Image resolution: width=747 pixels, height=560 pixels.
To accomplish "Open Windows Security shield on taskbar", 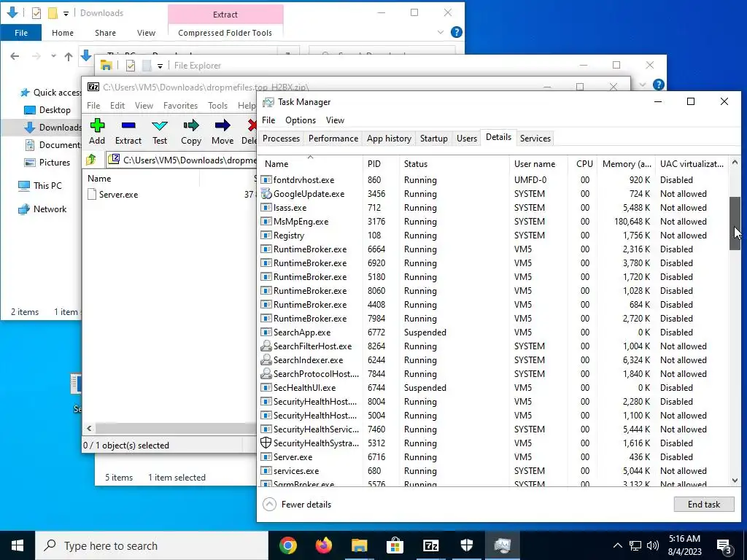I will 466,545.
